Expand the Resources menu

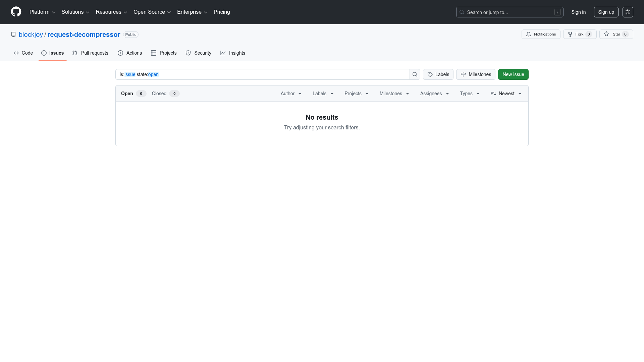pyautogui.click(x=111, y=12)
